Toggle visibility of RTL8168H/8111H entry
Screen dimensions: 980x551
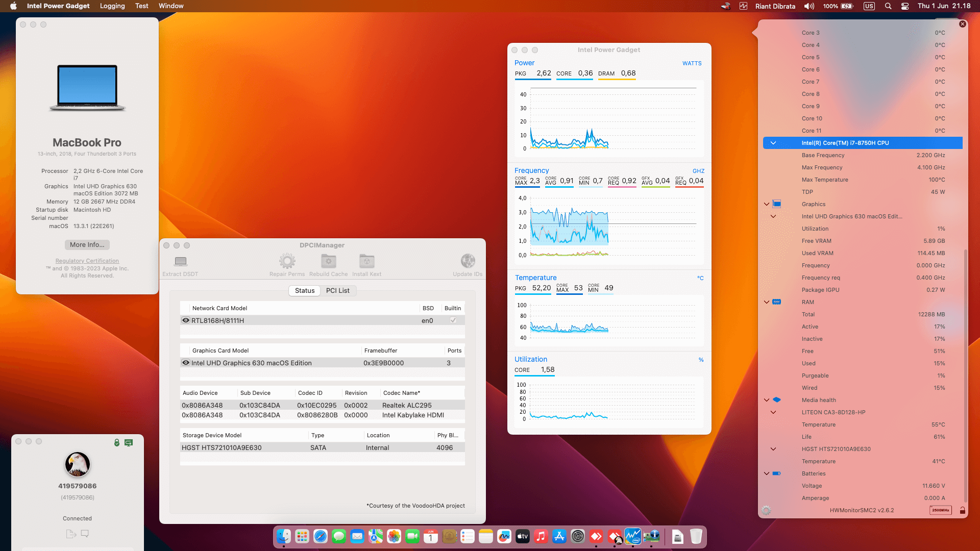coord(186,320)
